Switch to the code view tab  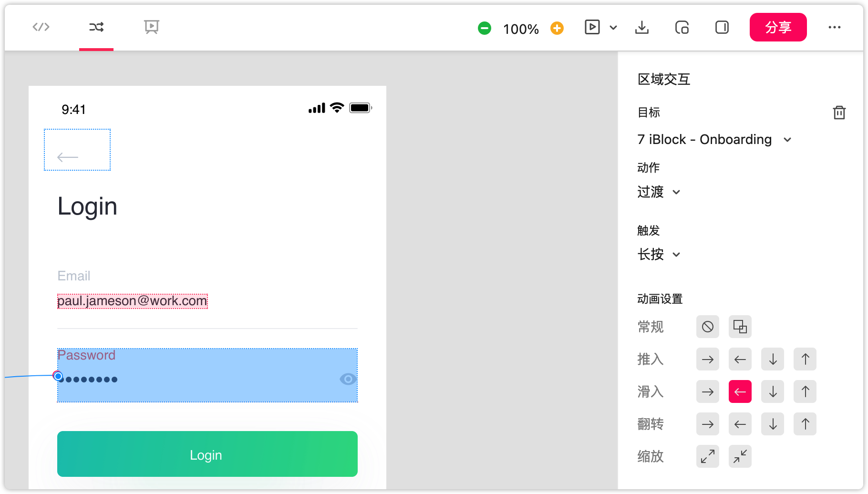41,27
